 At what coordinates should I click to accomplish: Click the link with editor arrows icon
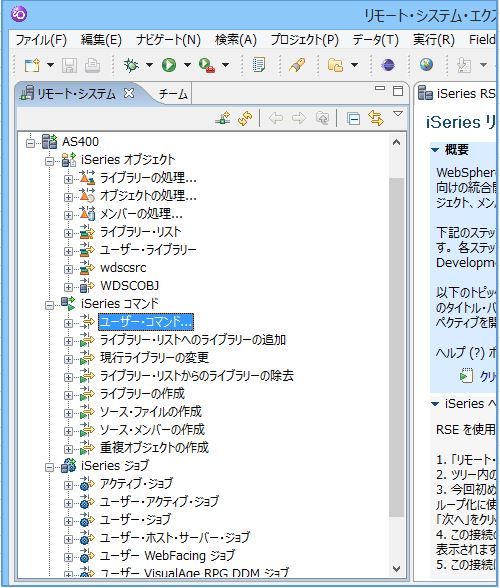[x=376, y=118]
